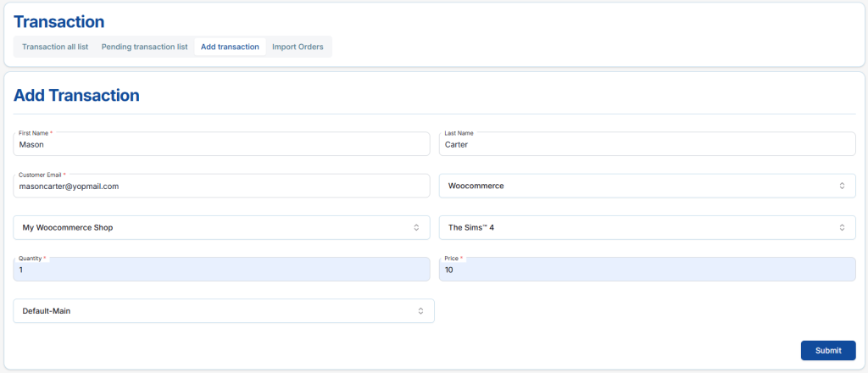
Task: Select the Customer Email input field
Action: click(x=221, y=186)
